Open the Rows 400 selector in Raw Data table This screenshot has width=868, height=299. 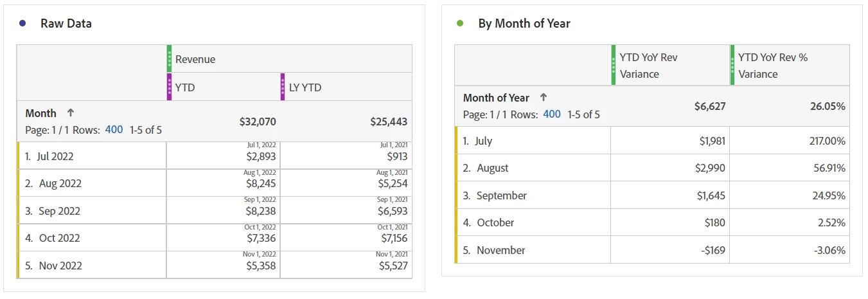click(x=114, y=130)
